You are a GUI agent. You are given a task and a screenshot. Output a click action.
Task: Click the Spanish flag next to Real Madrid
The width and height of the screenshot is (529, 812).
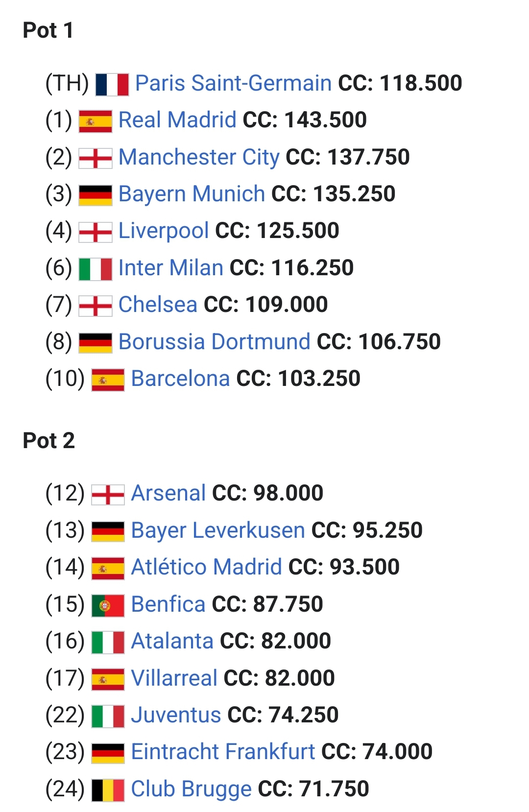[96, 121]
